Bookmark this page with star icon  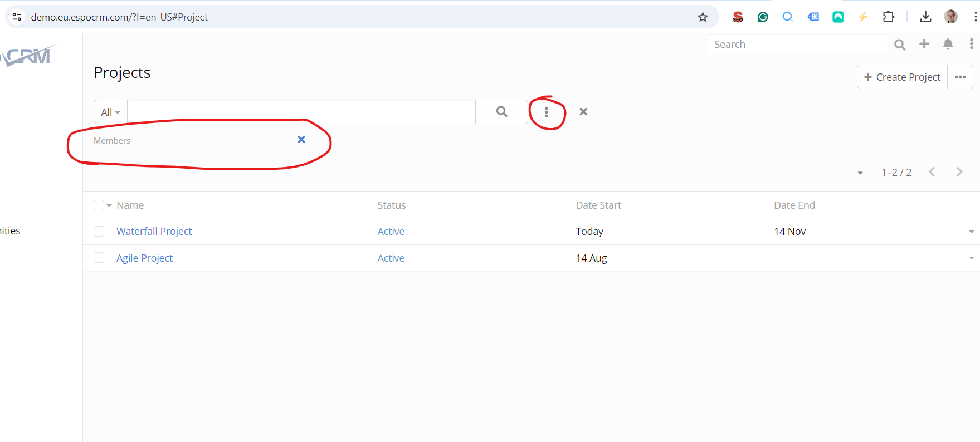point(703,17)
